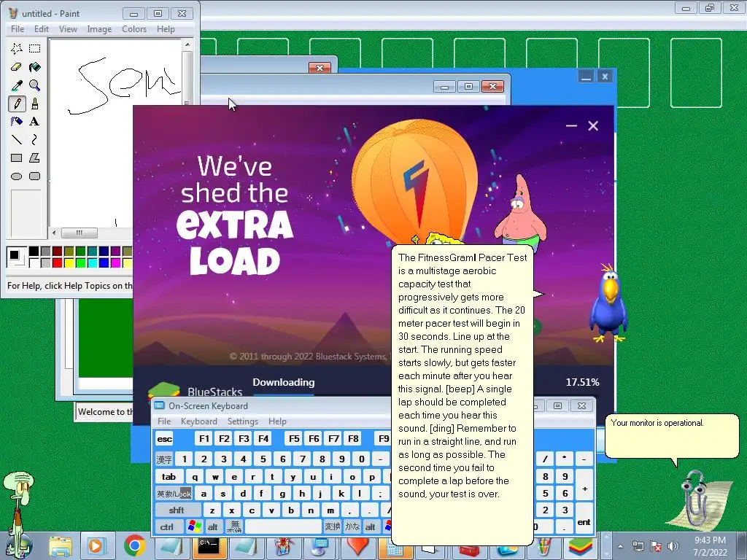Image resolution: width=747 pixels, height=560 pixels.
Task: Select the straight Line tool
Action: (x=17, y=139)
